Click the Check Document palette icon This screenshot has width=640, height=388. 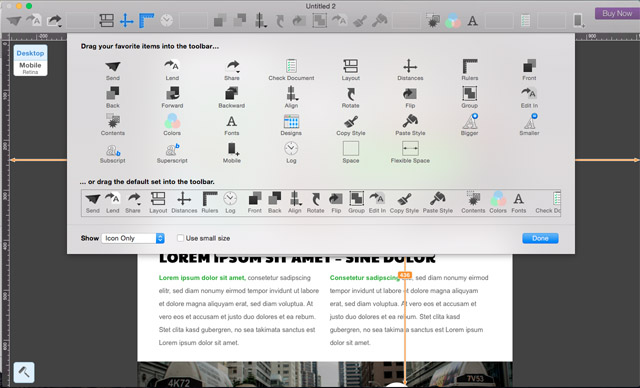[291, 66]
